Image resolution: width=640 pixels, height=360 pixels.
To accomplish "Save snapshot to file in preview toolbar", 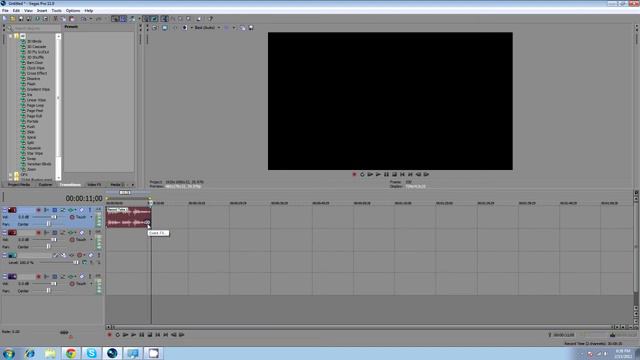I will point(251,28).
